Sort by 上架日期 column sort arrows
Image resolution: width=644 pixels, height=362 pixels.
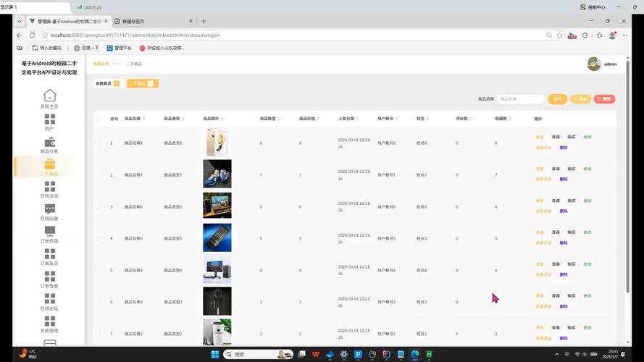(357, 119)
